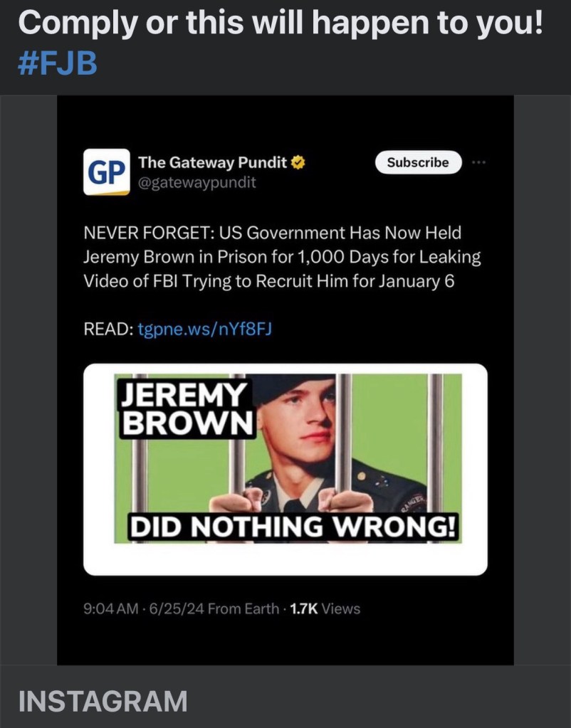The image size is (571, 728).
Task: Click the white card border below thumbnail
Action: [x=285, y=559]
